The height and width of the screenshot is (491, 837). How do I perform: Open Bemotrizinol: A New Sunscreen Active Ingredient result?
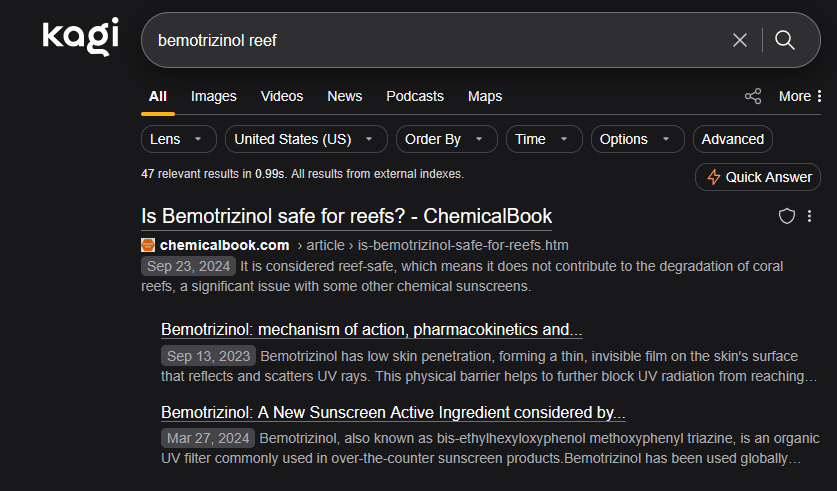393,413
